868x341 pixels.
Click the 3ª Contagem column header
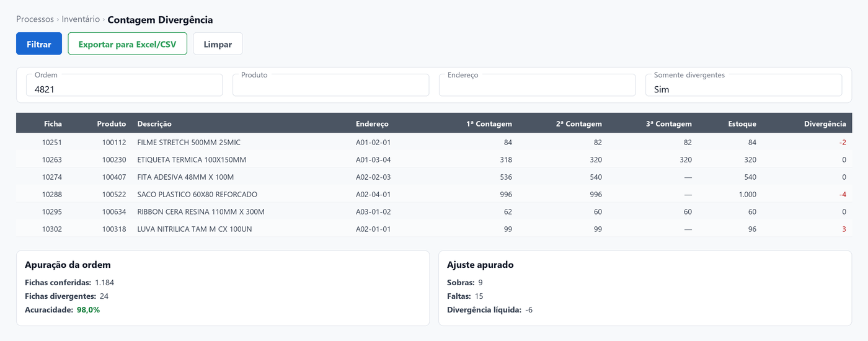669,124
